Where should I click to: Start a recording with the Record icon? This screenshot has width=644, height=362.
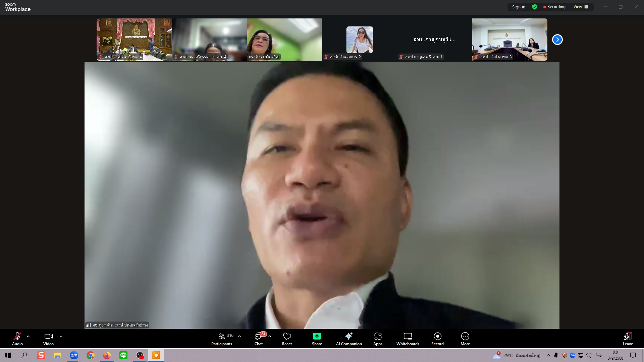437,338
